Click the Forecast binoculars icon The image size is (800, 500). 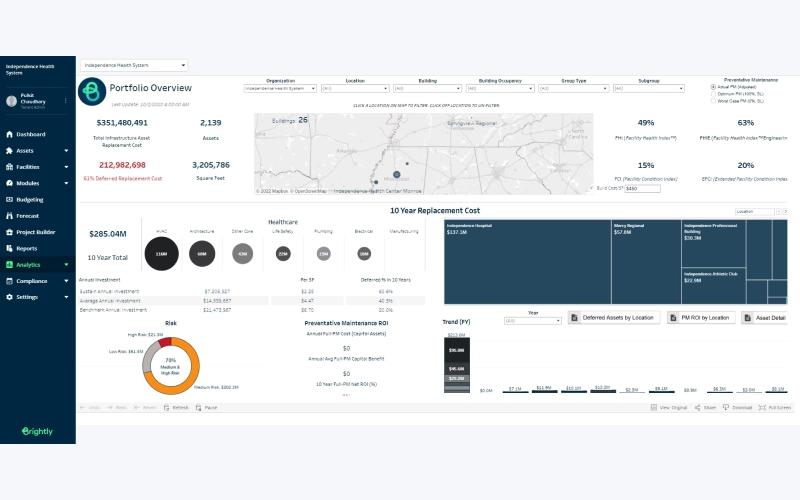click(9, 216)
